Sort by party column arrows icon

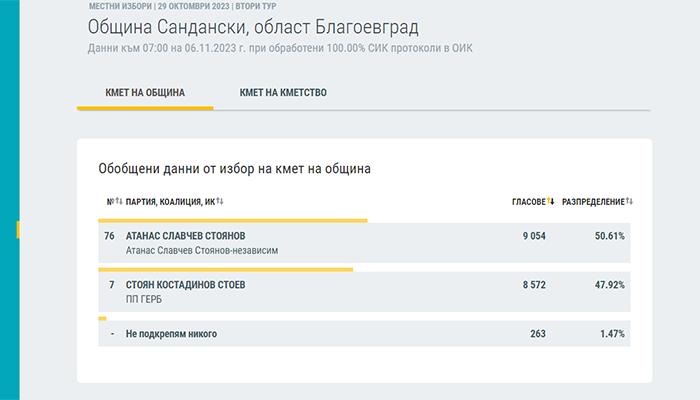(220, 201)
